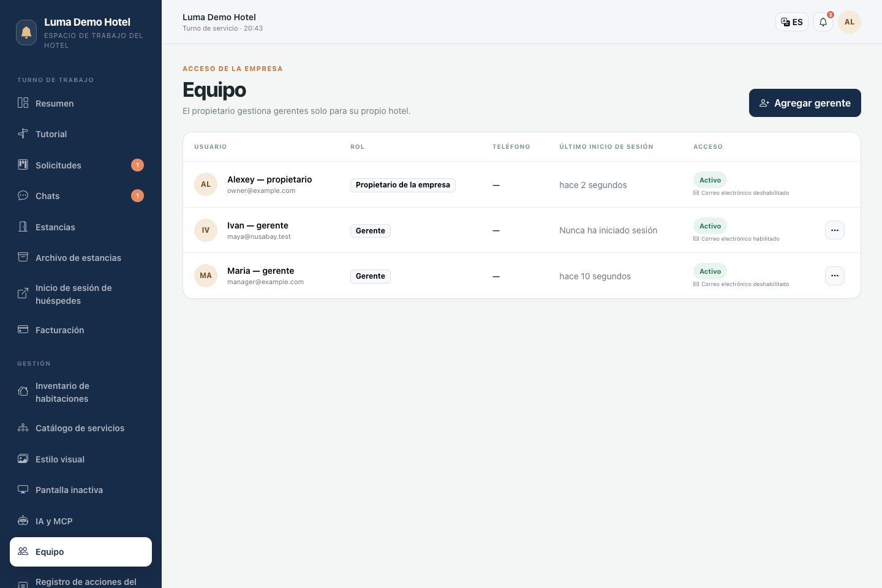Viewport: 882px width, 588px height.
Task: Click Alexey's AL avatar in table
Action: [206, 184]
